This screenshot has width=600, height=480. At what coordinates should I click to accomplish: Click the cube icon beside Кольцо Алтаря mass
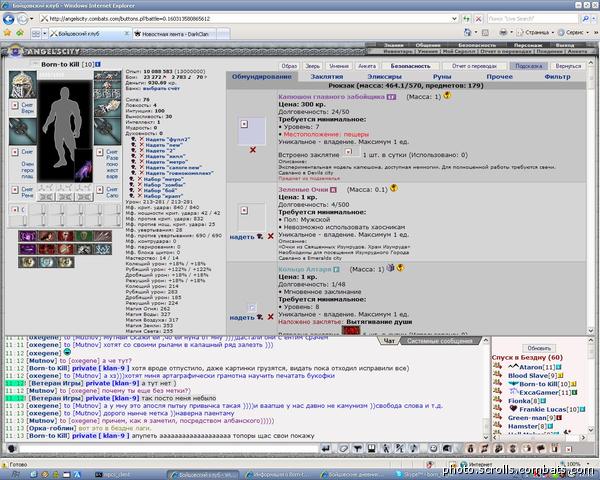(x=390, y=268)
